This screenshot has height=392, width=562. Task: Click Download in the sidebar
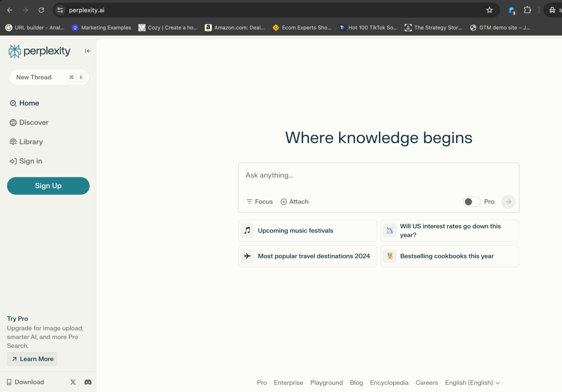[x=25, y=382]
